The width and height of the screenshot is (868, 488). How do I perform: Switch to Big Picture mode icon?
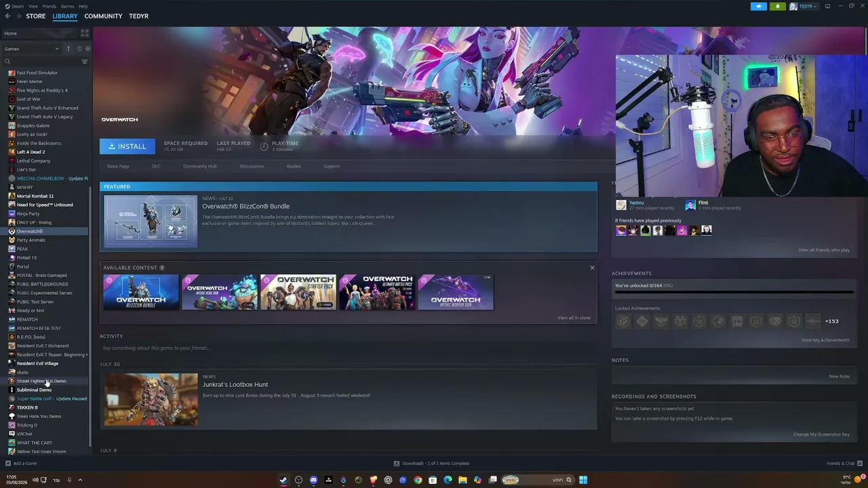coord(827,6)
